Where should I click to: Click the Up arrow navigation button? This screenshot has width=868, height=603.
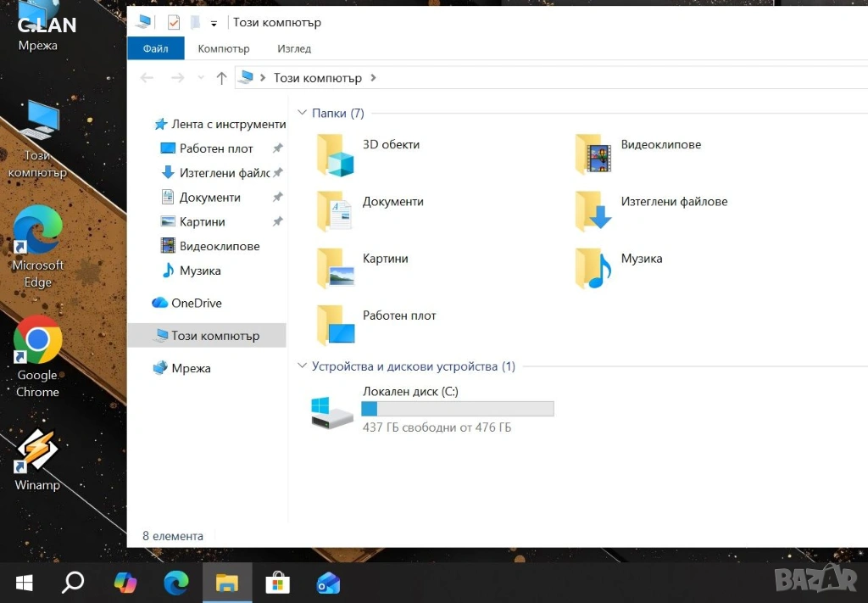tap(221, 78)
